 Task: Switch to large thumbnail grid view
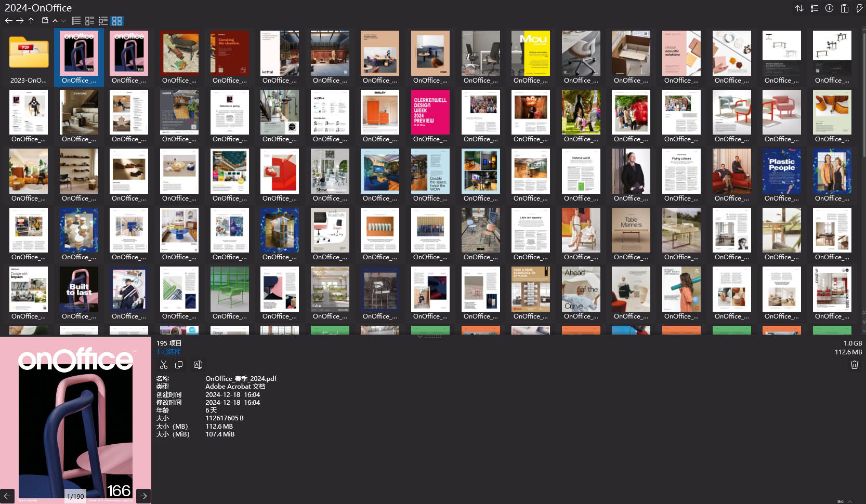(x=117, y=21)
